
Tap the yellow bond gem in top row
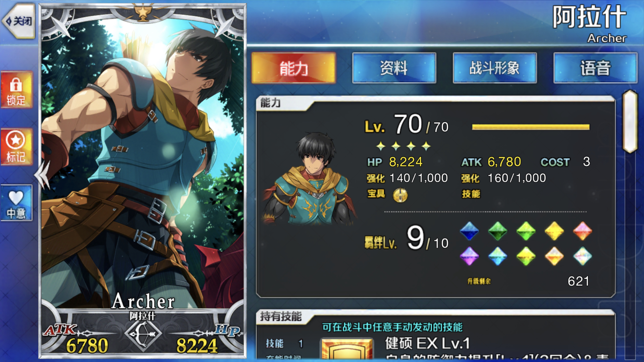554,231
